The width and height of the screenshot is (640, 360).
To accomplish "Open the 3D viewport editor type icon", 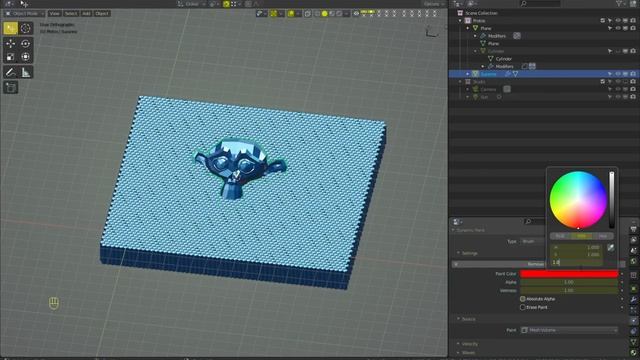I will point(9,4).
